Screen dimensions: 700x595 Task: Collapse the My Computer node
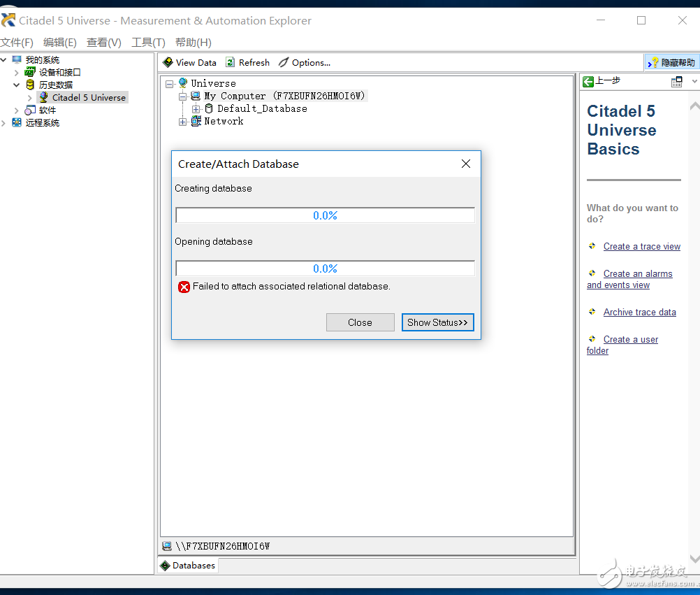click(182, 96)
